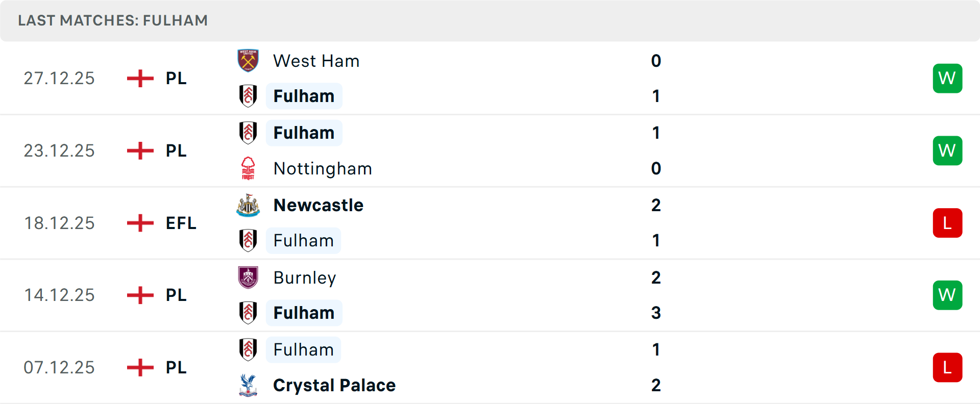Click the 23.12.25 match date
The image size is (980, 404).
point(59,151)
